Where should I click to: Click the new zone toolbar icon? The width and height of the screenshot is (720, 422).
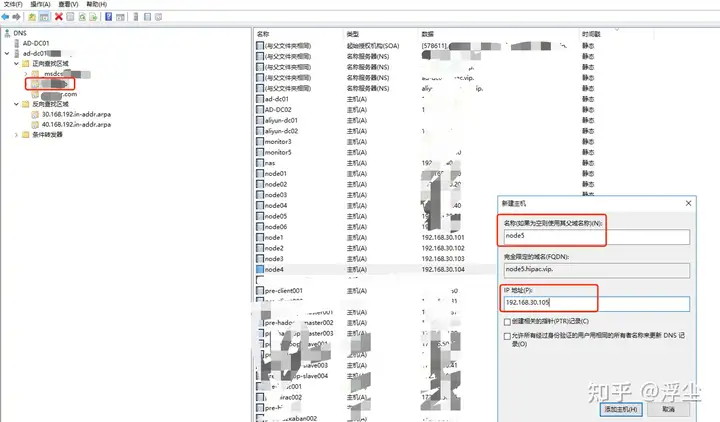pyautogui.click(x=147, y=17)
